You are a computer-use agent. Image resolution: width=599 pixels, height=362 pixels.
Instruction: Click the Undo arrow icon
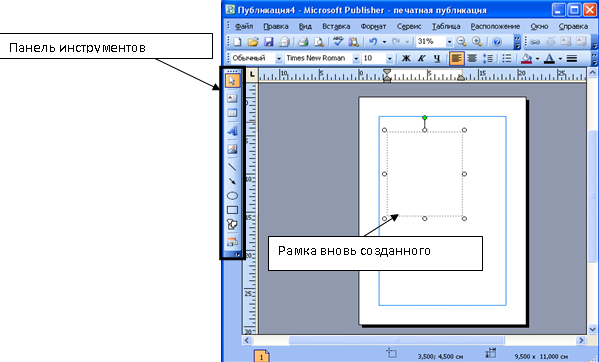pyautogui.click(x=373, y=42)
